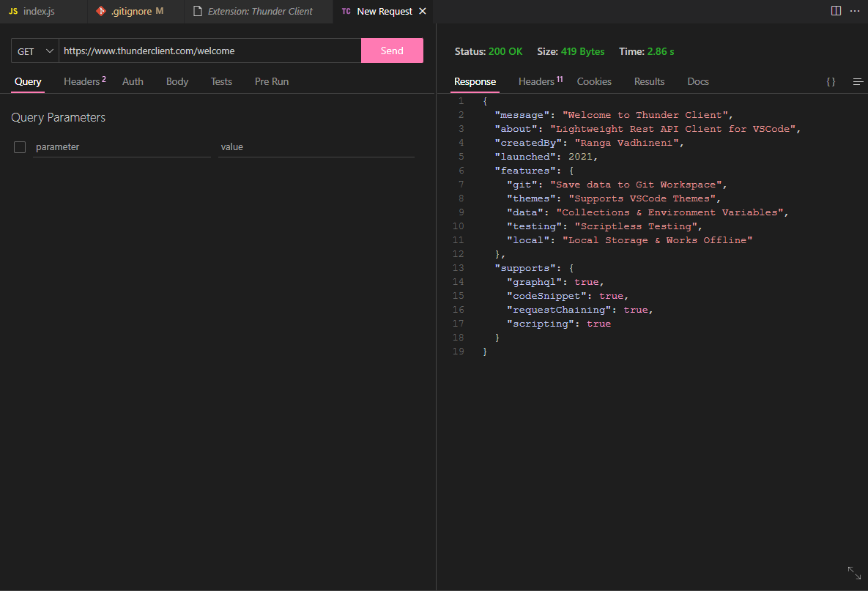This screenshot has height=591, width=868.
Task: Click the "message" key in response
Action: [x=522, y=115]
